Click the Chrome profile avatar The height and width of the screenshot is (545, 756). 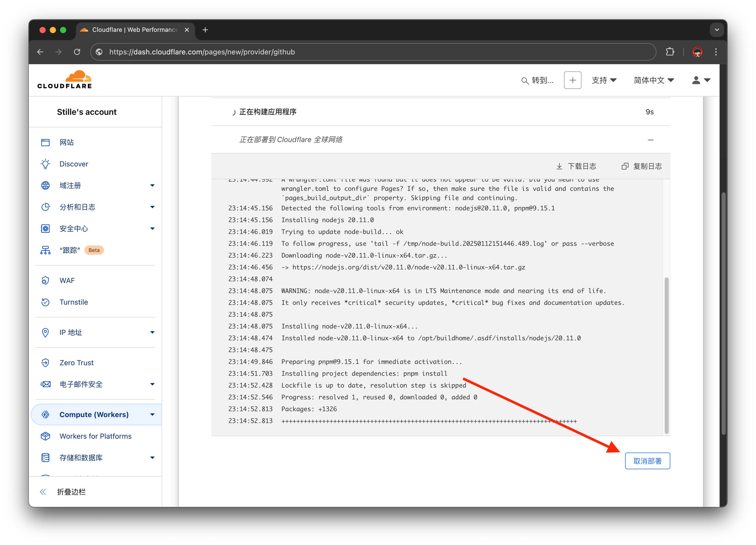coord(697,52)
